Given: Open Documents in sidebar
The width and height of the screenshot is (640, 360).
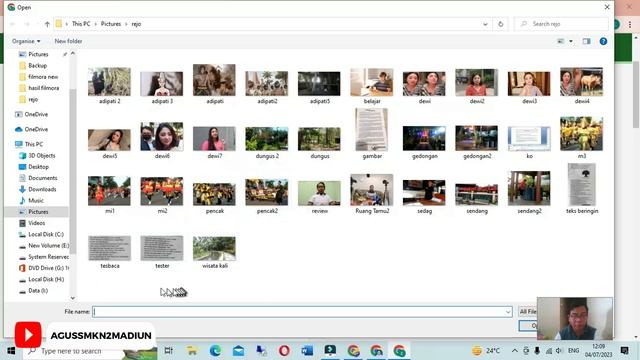Looking at the screenshot, I should click(42, 178).
